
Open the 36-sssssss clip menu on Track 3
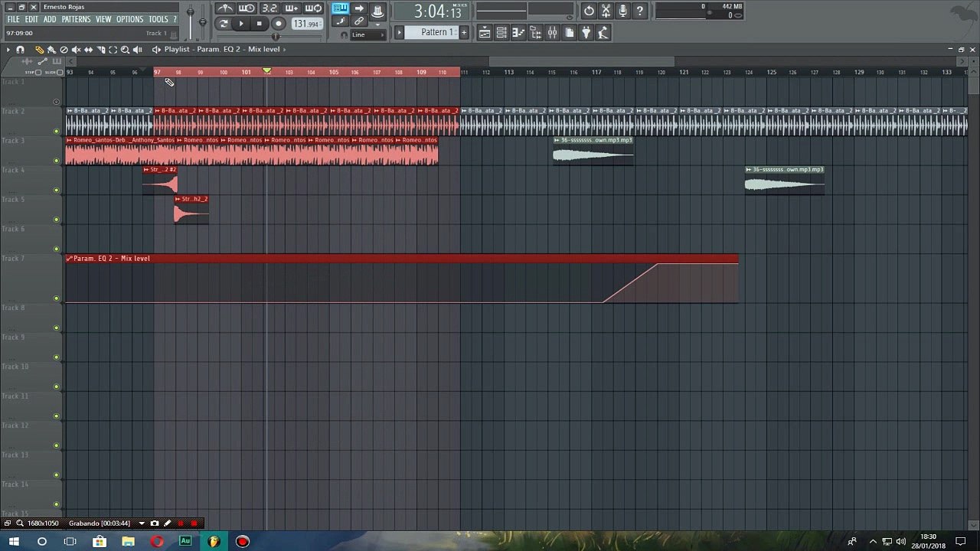click(557, 141)
